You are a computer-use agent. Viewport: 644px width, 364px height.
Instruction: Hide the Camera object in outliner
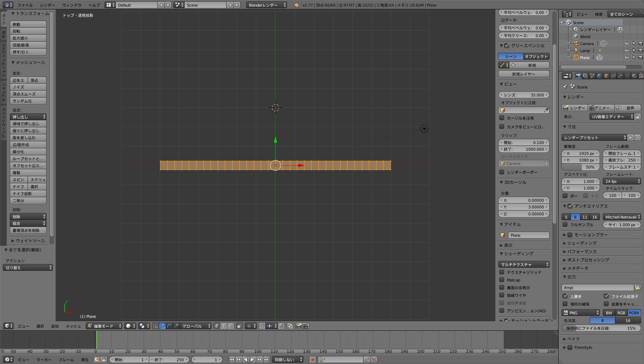[627, 44]
